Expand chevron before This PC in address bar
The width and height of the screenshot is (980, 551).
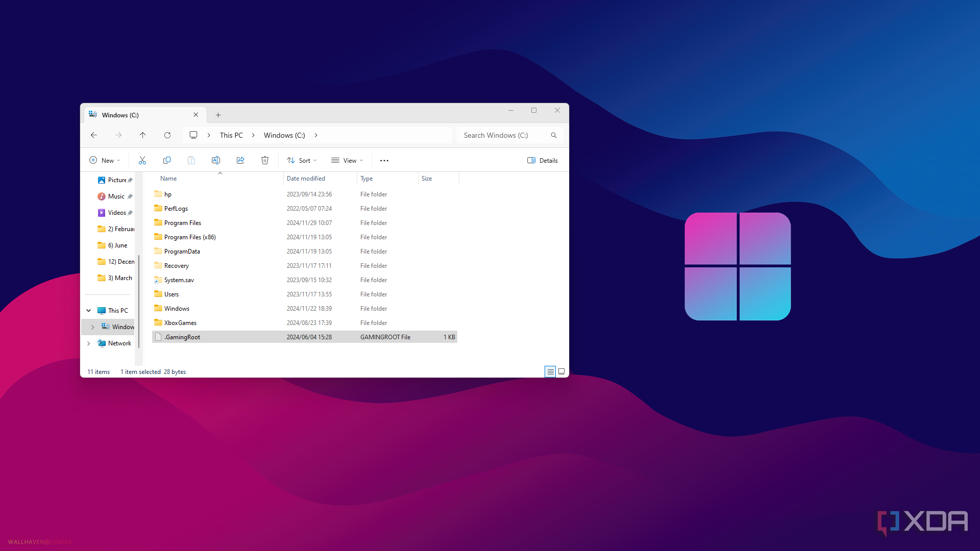pos(209,135)
